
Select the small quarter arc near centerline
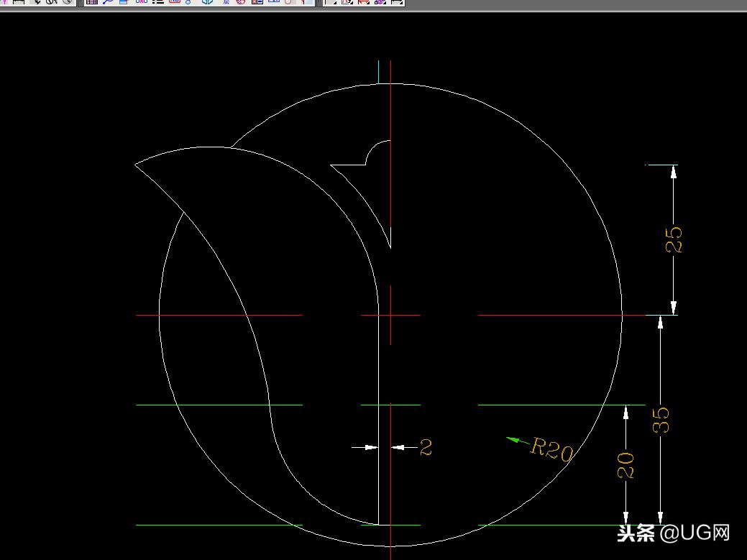376,149
